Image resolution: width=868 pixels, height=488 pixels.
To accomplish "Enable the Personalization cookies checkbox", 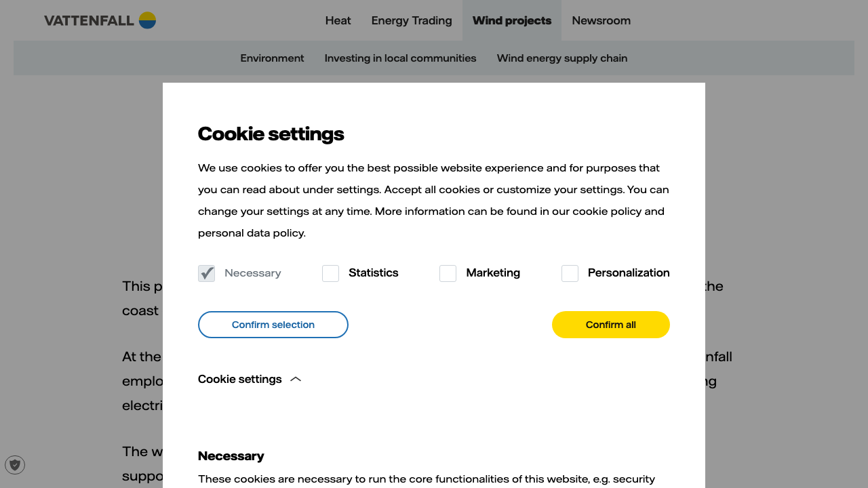I will [x=570, y=273].
